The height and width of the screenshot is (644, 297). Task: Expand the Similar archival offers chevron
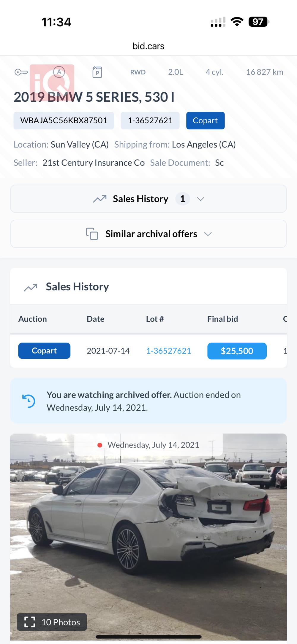[208, 234]
